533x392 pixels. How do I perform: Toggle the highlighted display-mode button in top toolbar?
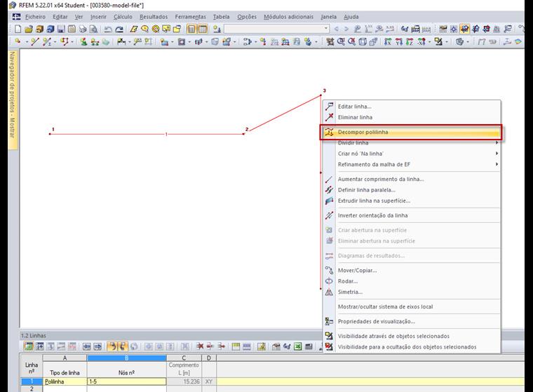465,29
